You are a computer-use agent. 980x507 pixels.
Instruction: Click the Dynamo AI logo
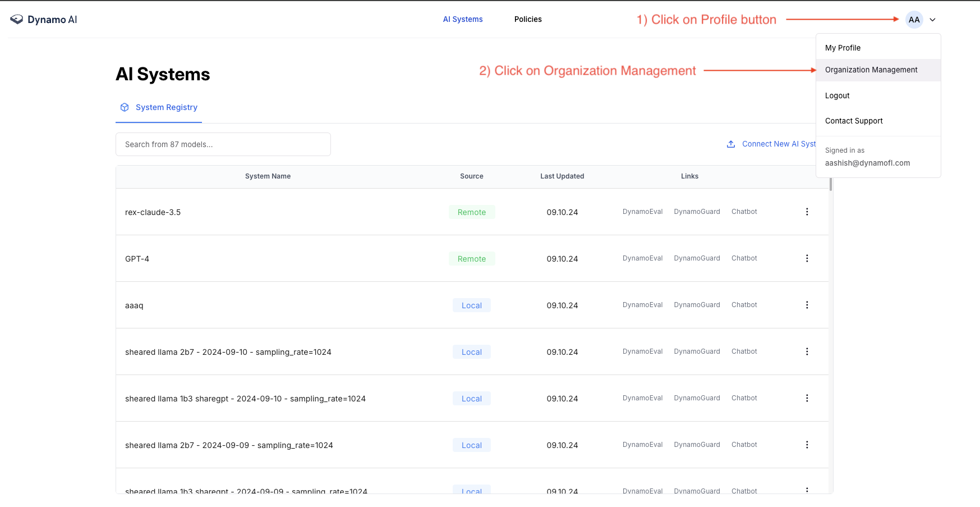pyautogui.click(x=44, y=20)
